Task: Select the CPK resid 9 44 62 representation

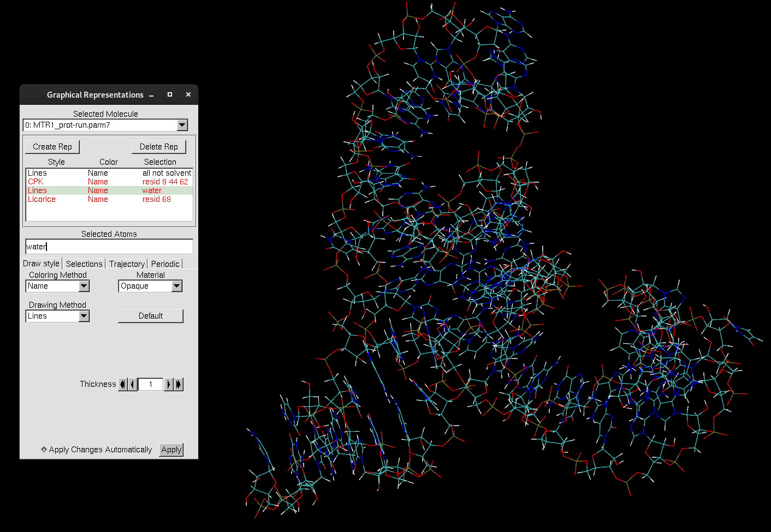Action: pyautogui.click(x=109, y=182)
